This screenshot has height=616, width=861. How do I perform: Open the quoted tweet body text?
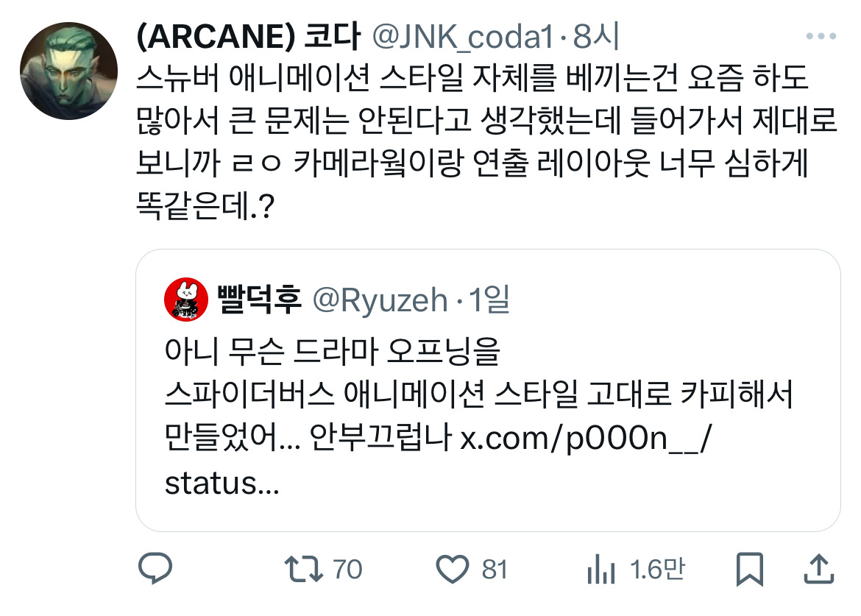(479, 417)
